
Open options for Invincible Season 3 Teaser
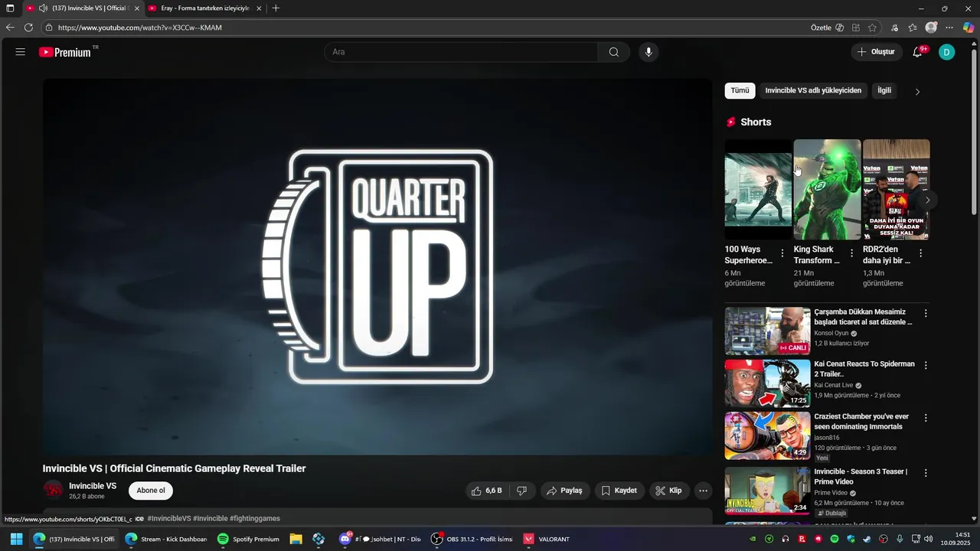point(926,473)
